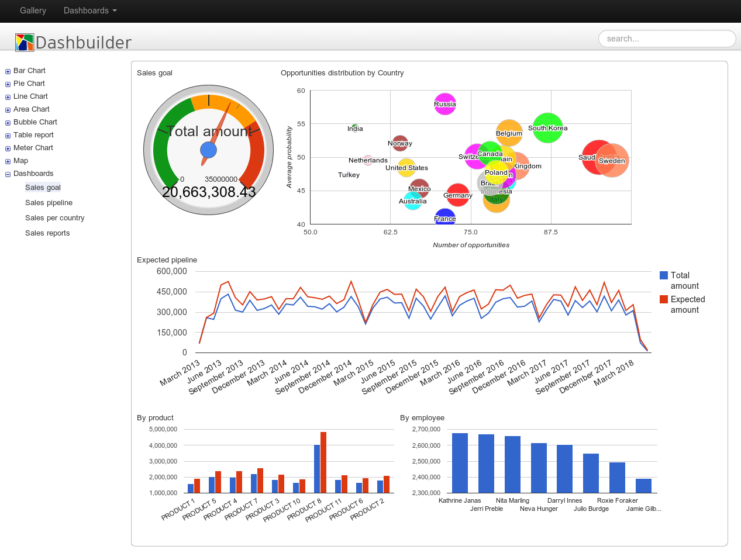Expand Line Chart using its plus icon
Screen dimensions: 741x560
[x=7, y=96]
